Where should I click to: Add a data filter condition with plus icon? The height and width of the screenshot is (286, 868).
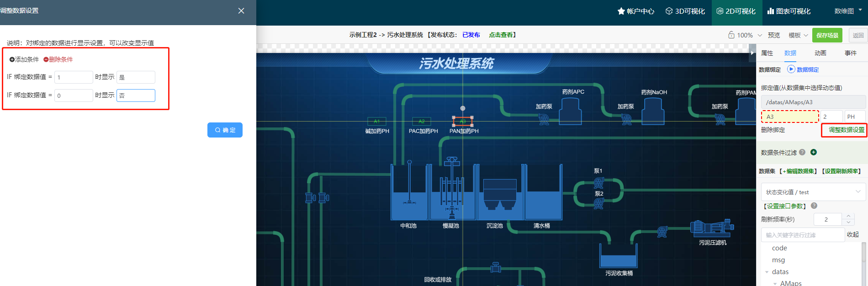814,152
